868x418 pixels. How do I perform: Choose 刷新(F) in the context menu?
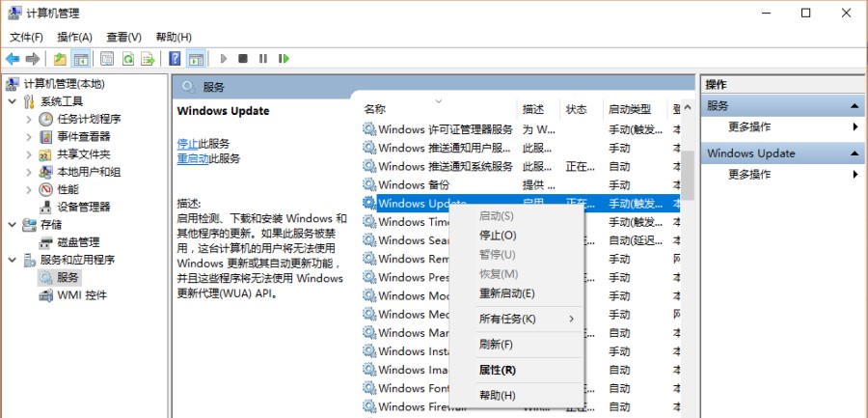click(x=517, y=345)
